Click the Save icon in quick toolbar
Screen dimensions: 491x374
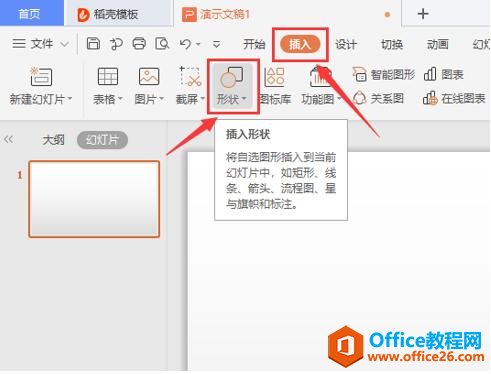[93, 44]
